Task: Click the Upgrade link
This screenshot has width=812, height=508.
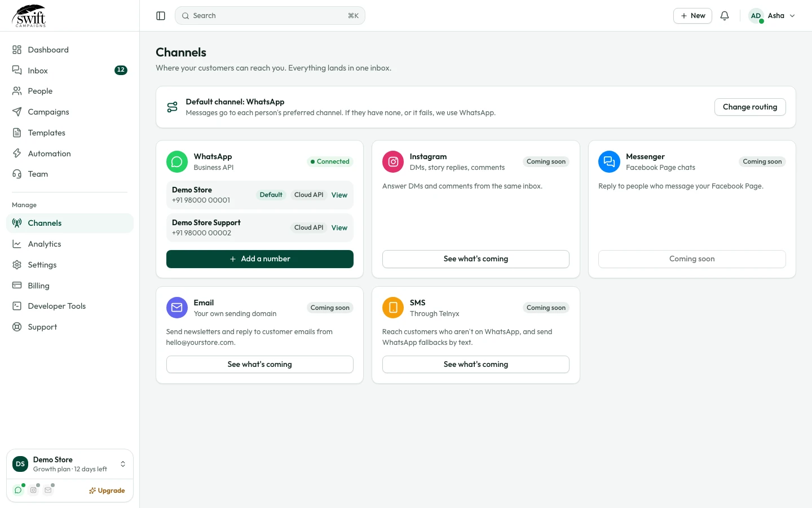Action: [x=107, y=491]
